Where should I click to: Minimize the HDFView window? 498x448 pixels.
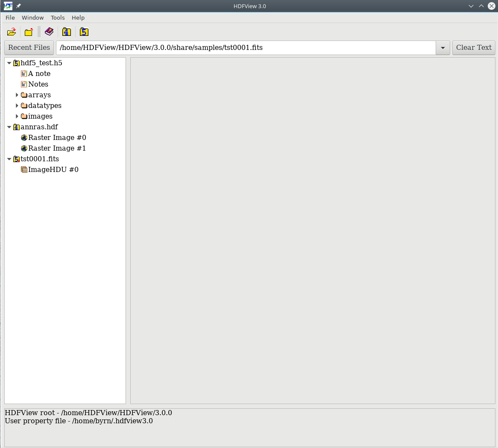471,6
